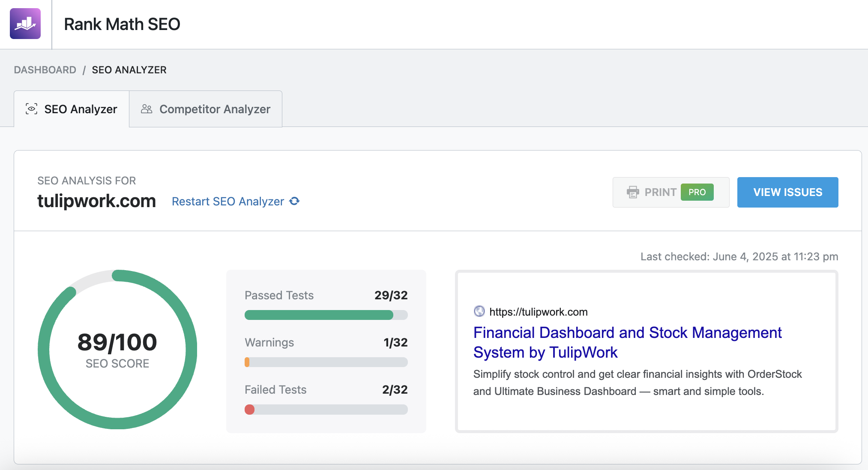Click the Competitor Analyzer people icon
868x470 pixels.
pyautogui.click(x=147, y=109)
